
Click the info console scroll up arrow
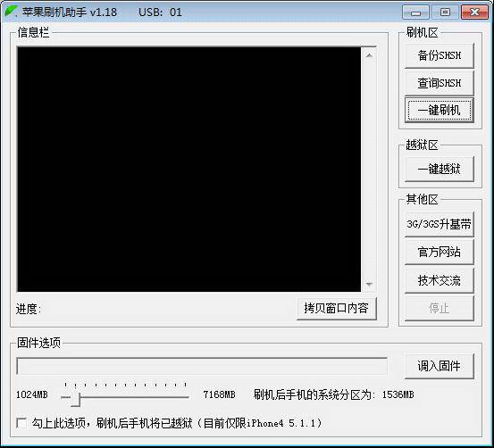click(369, 55)
